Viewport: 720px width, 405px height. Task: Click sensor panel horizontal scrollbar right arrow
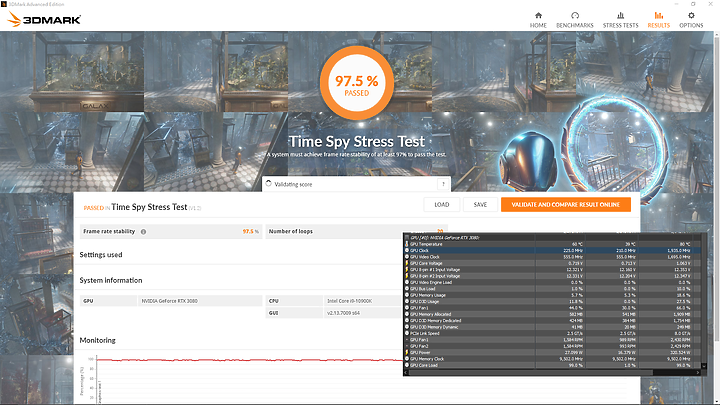[x=698, y=372]
